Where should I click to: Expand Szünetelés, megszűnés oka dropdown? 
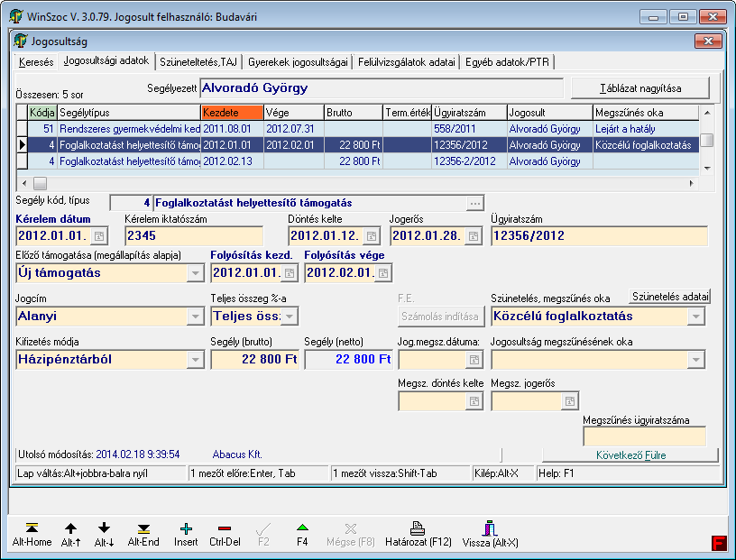pyautogui.click(x=696, y=317)
